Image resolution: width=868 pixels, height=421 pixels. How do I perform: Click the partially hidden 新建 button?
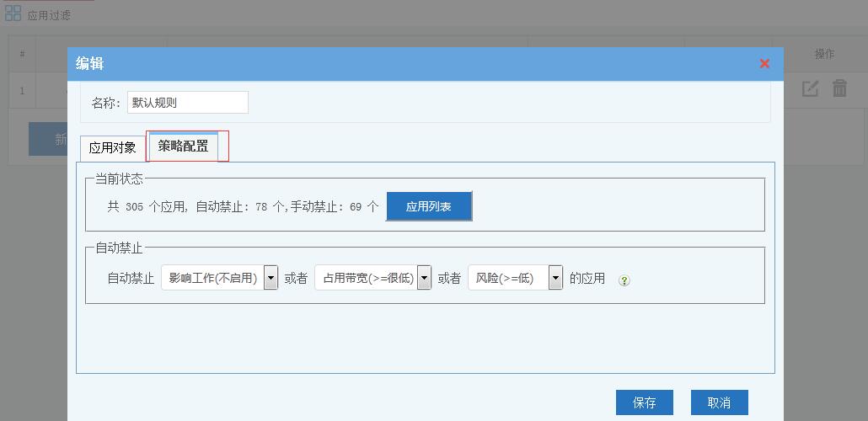[x=48, y=140]
